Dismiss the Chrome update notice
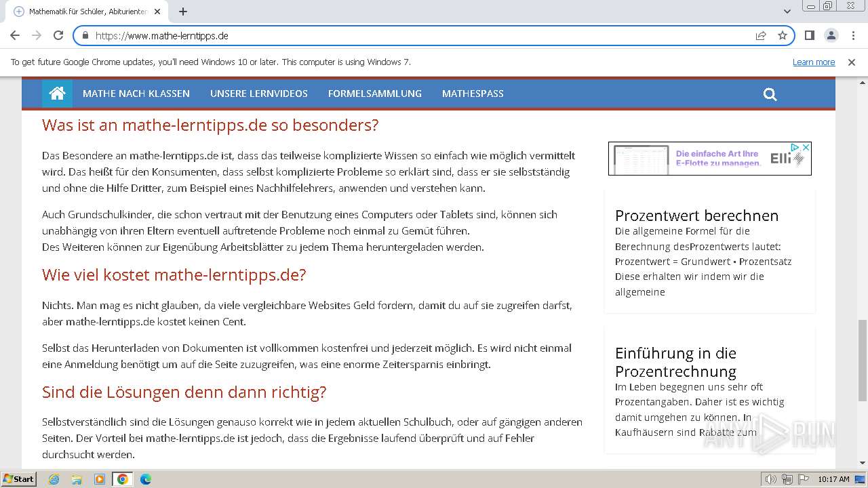Viewport: 868px width, 488px height. point(852,62)
